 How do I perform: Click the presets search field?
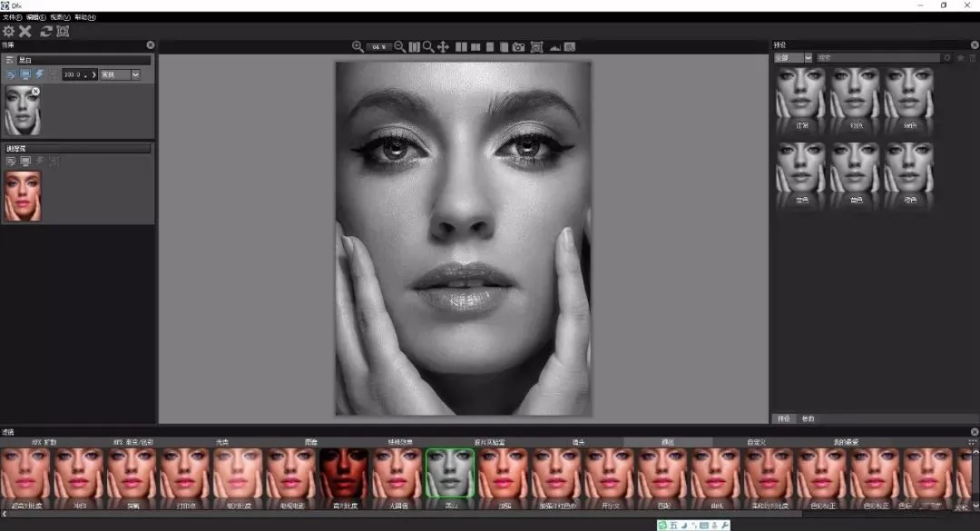coord(877,57)
